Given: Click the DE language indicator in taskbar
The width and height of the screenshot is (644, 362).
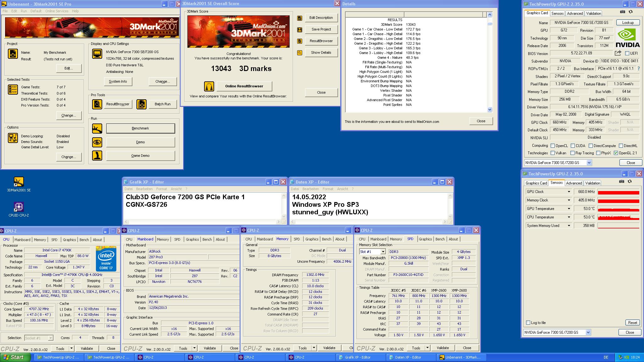Looking at the screenshot, I should click(606, 357).
